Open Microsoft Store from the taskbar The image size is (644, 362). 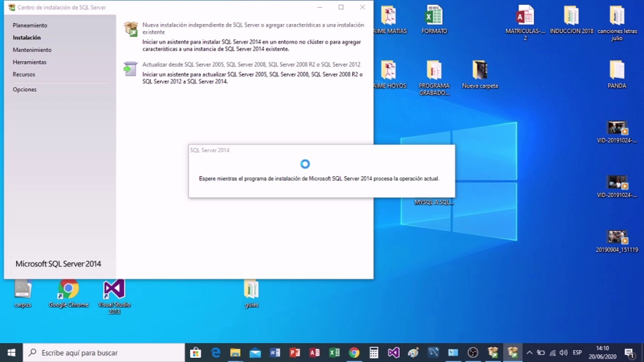[196, 352]
